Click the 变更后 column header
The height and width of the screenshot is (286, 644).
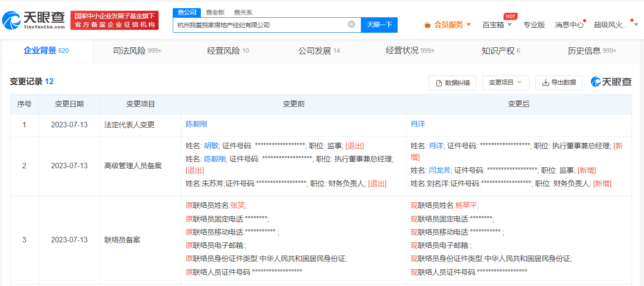pos(519,104)
